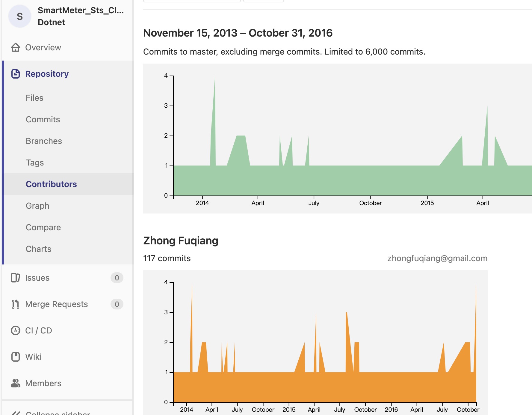Click 'October' label on green chart axis

click(x=371, y=203)
